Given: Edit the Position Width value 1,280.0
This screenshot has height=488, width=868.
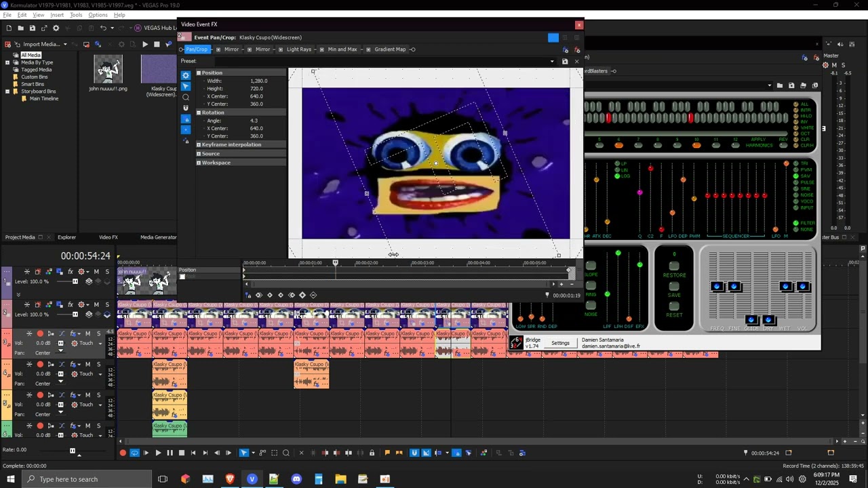Looking at the screenshot, I should 258,81.
